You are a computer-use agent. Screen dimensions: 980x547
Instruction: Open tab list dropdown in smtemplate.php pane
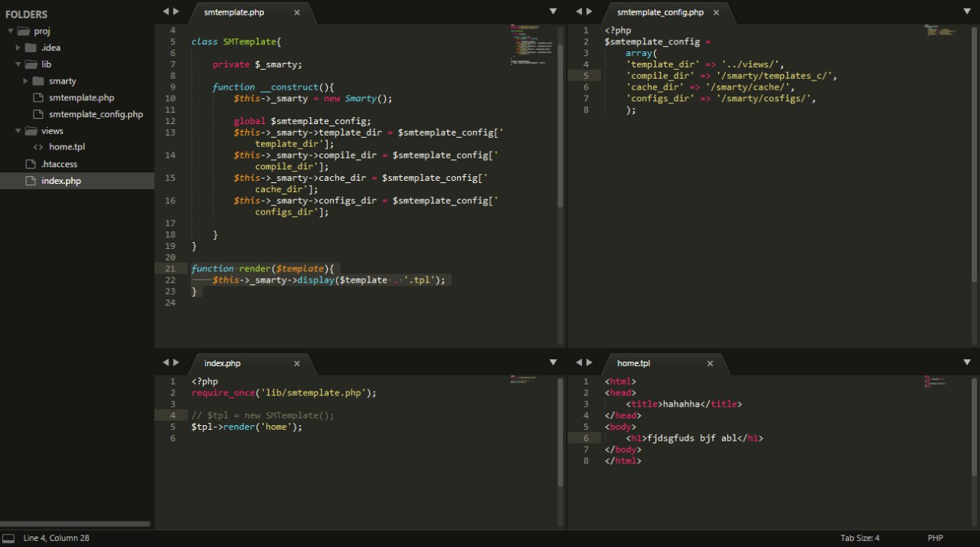554,11
